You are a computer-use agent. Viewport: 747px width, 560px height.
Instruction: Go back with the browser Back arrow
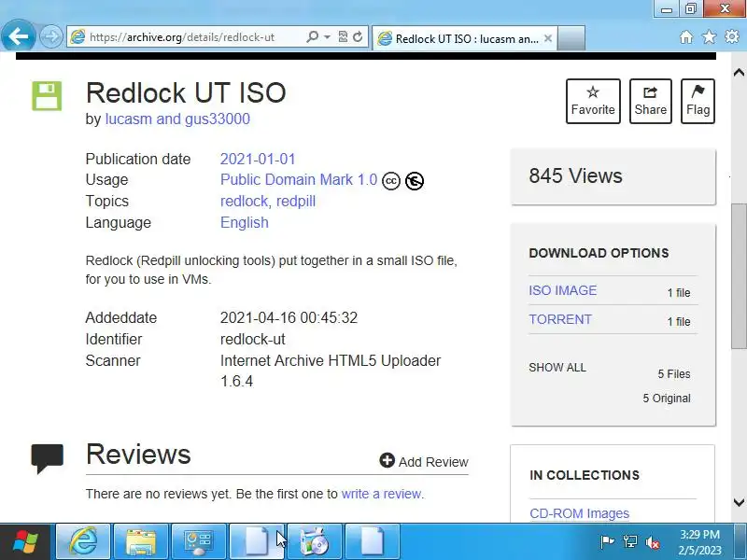pos(18,36)
